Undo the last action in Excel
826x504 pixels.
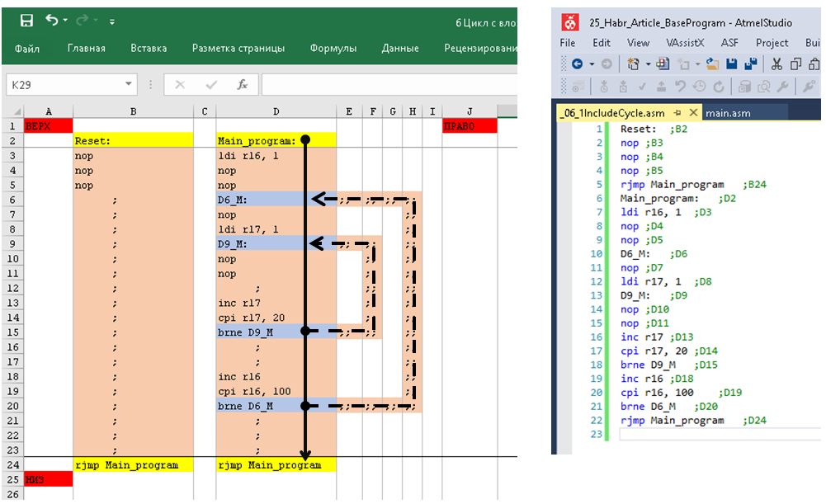(52, 21)
